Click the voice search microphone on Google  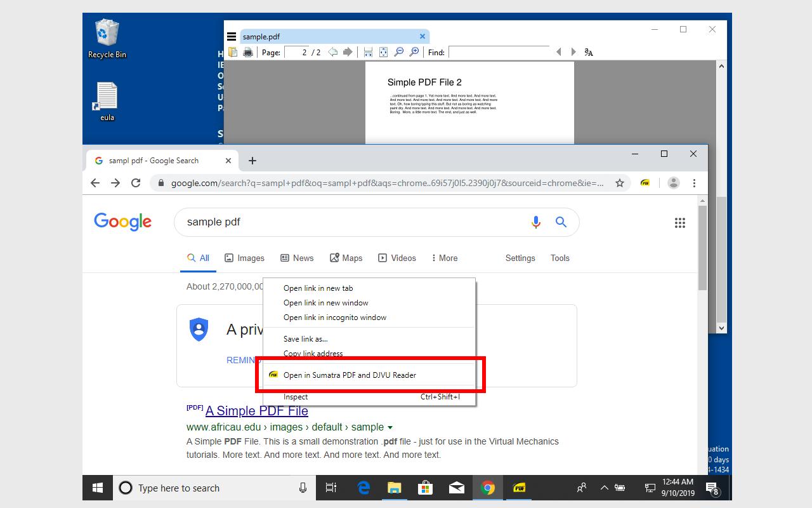[x=536, y=222]
